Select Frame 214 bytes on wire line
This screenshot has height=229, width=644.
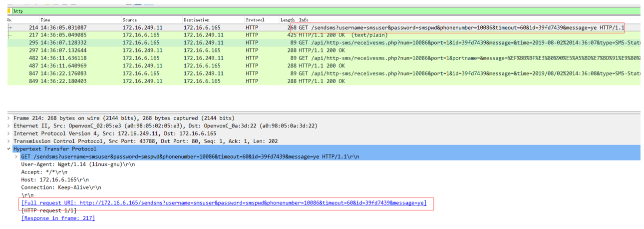point(124,118)
